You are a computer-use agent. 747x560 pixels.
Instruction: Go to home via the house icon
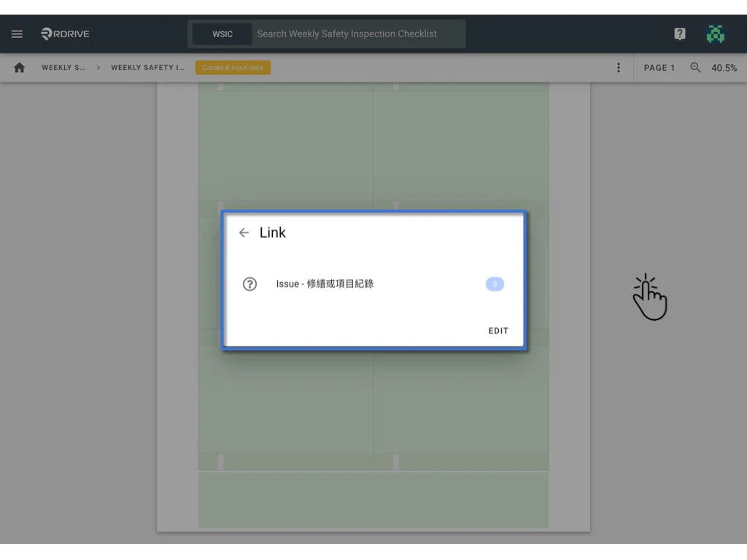[x=19, y=67]
